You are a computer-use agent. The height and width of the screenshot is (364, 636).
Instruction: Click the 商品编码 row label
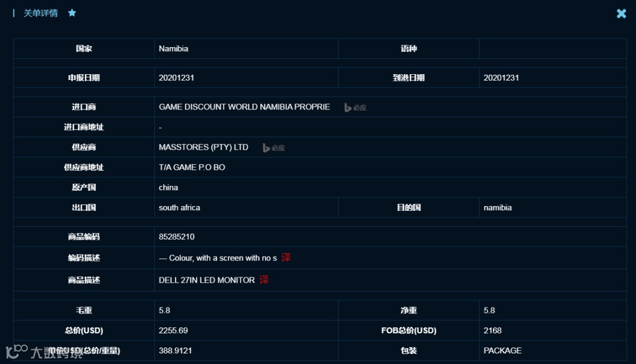84,237
